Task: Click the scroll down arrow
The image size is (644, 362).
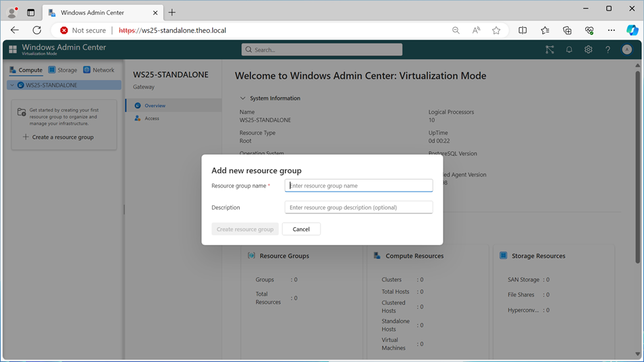Action: [x=637, y=354]
